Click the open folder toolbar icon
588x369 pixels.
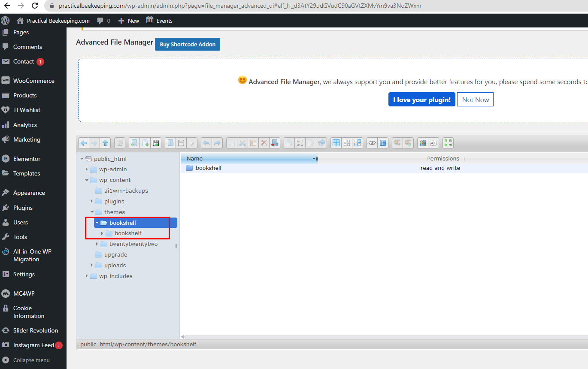[x=171, y=143]
